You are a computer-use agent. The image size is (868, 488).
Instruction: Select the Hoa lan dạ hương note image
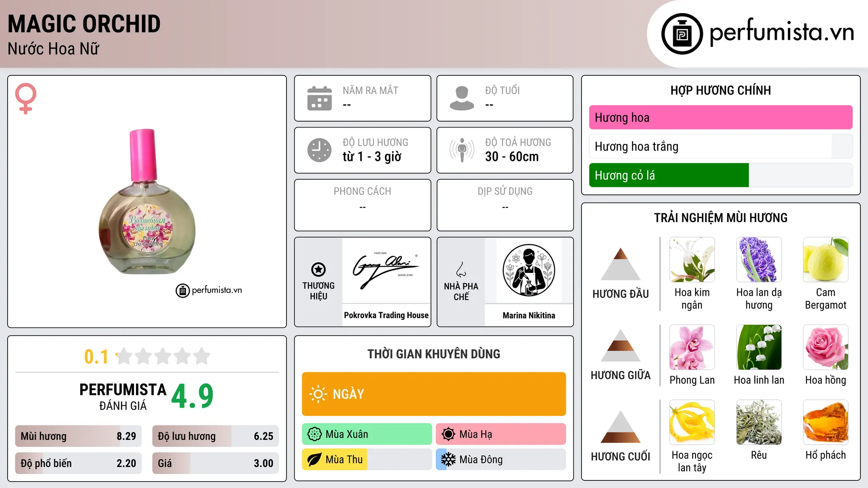759,260
